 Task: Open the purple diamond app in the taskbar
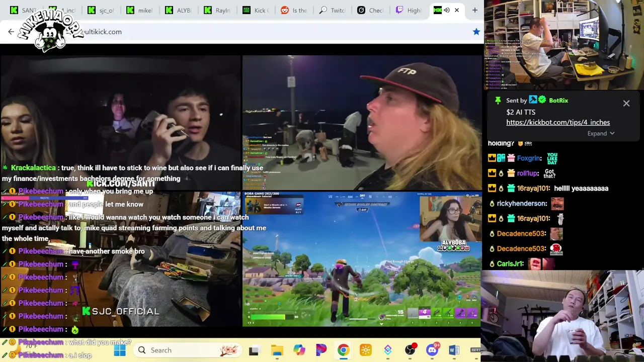tap(388, 350)
